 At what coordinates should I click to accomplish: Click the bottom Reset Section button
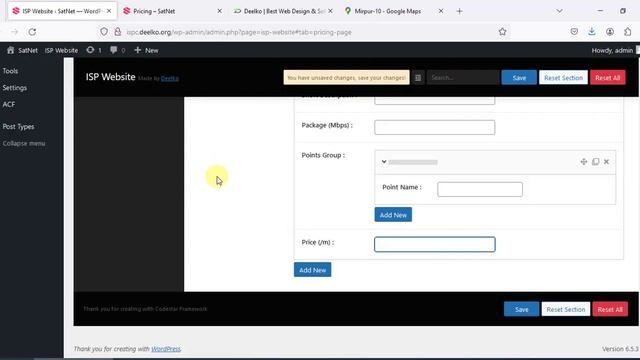(566, 309)
